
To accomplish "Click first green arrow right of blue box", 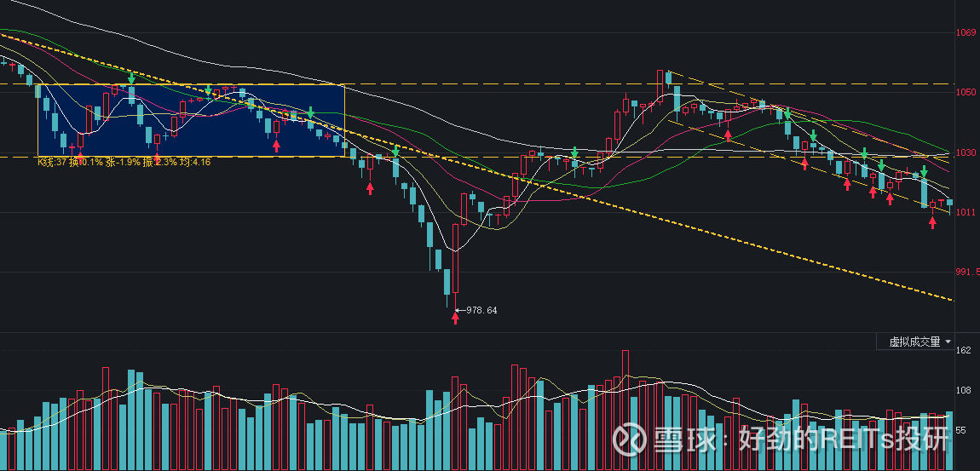I will (x=395, y=152).
